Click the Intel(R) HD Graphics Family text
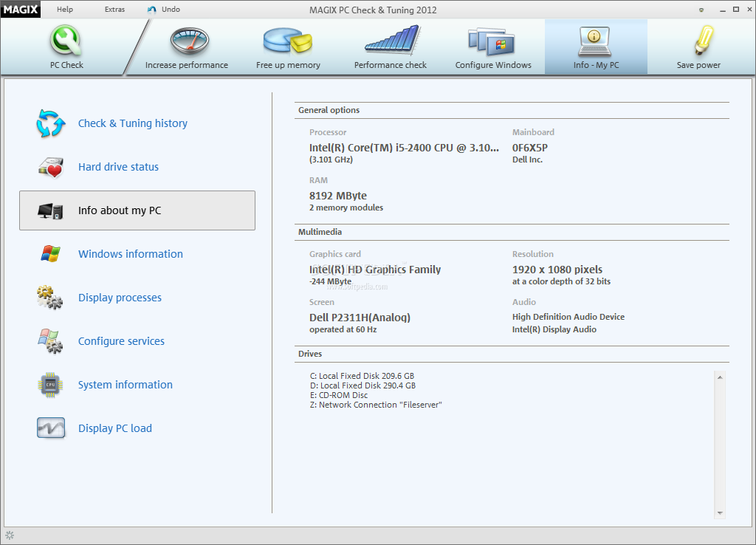The image size is (756, 545). click(375, 270)
